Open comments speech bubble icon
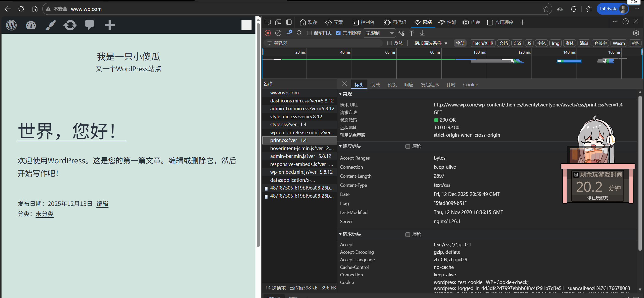Image resolution: width=644 pixels, height=298 pixels. tap(89, 25)
